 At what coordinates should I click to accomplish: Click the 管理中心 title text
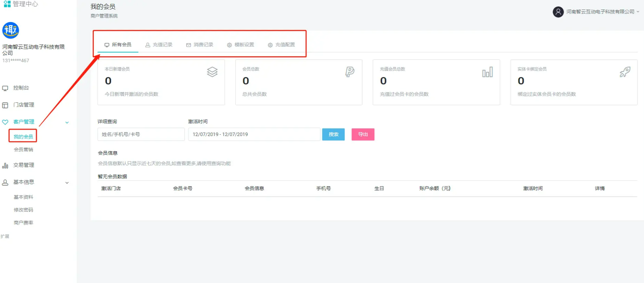[x=25, y=4]
